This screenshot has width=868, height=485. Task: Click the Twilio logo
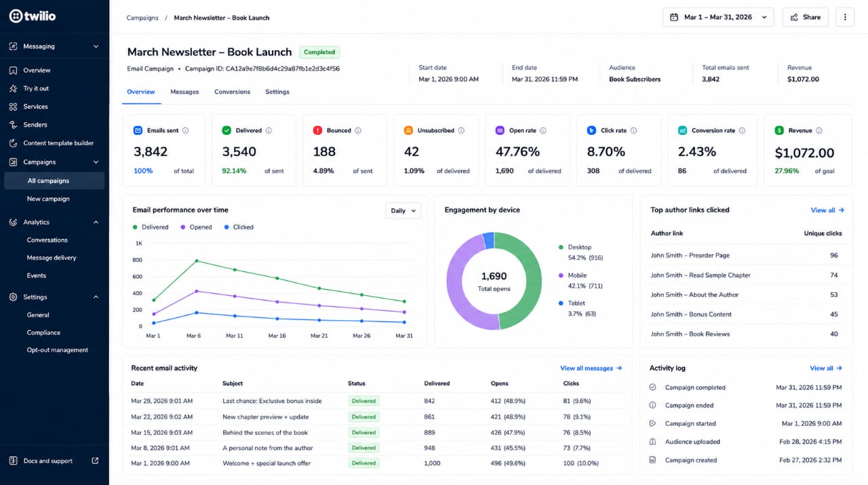[33, 16]
